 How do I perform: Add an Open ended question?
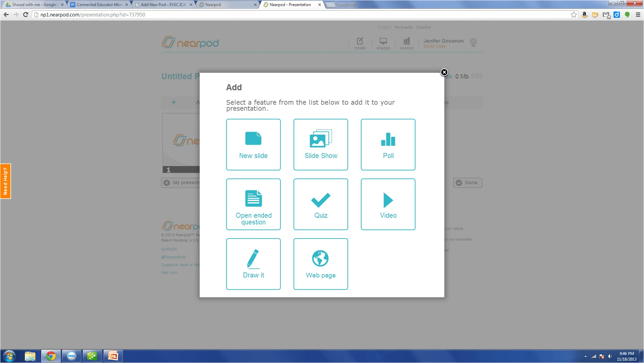tap(253, 204)
